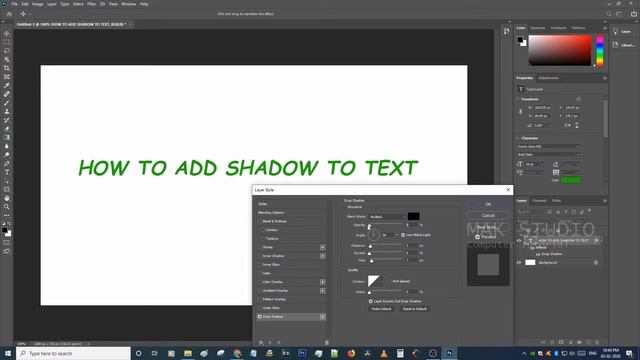Enable the Color Overlay checkbox
This screenshot has width=640, height=360.
pos(260,282)
